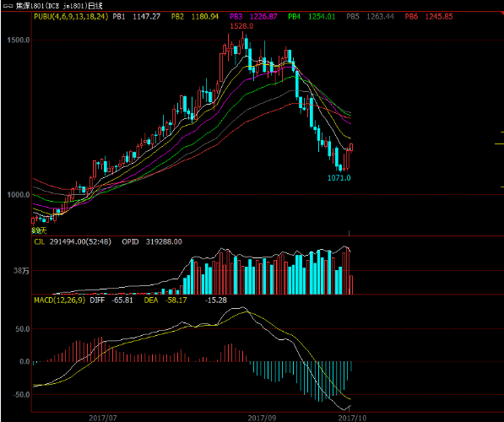Screen dimensions: 504x422
Task: Click the gray PB5 1263.44 legend
Action: tap(370, 16)
